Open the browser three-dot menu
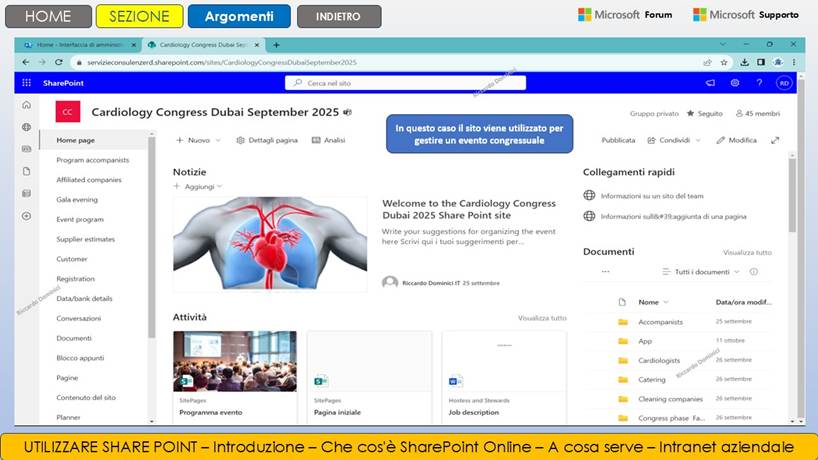Viewport: 818px width, 460px height. click(794, 62)
